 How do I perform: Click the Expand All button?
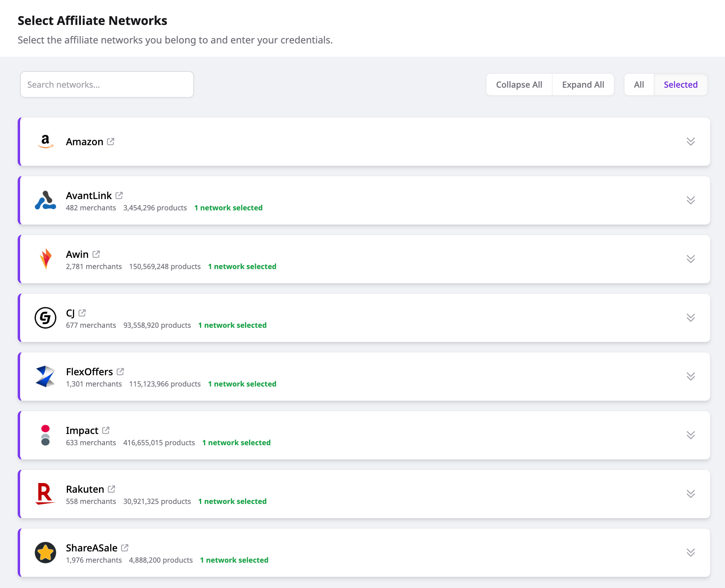tap(583, 84)
